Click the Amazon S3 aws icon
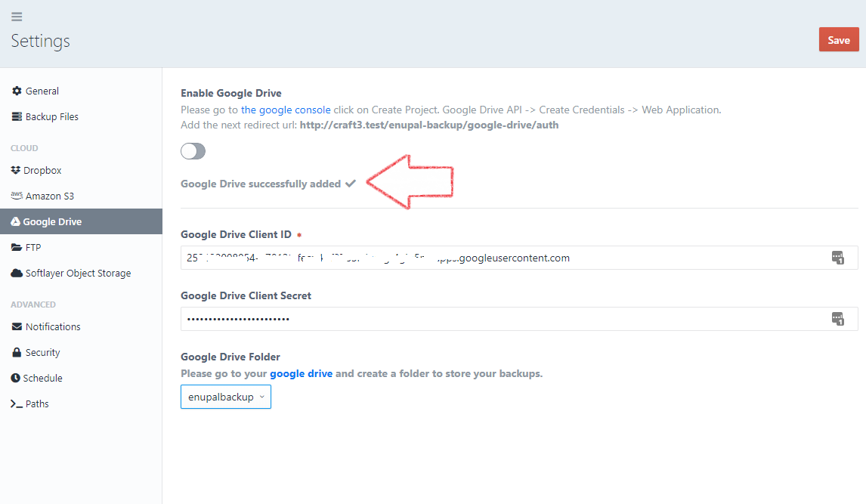The image size is (866, 504). coord(17,196)
